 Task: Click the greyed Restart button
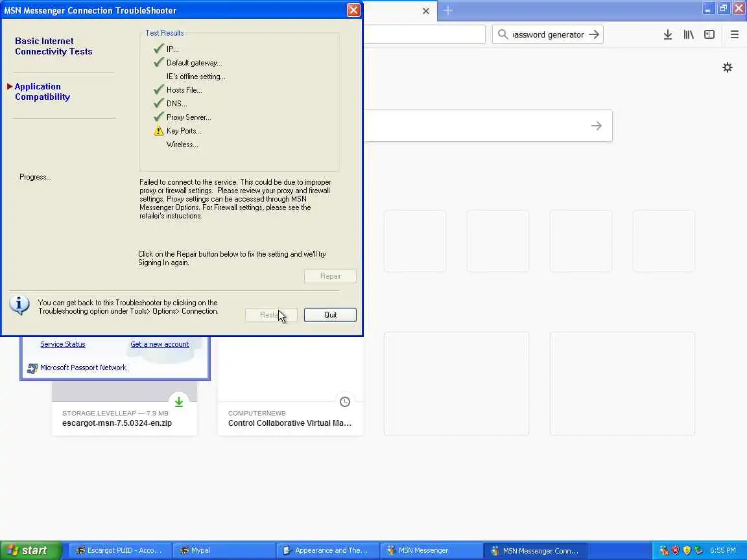[x=271, y=315]
